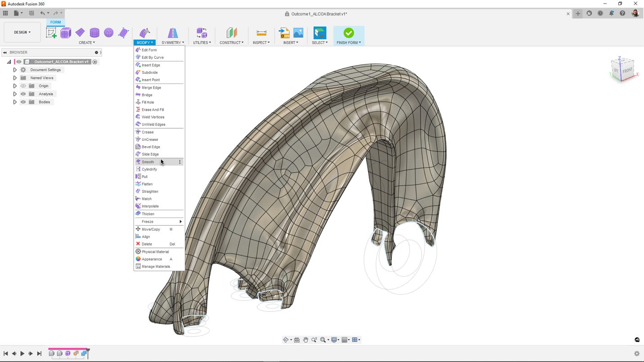Click the Symmetry mirror icon
Screen dimensions: 644x362
pyautogui.click(x=173, y=33)
